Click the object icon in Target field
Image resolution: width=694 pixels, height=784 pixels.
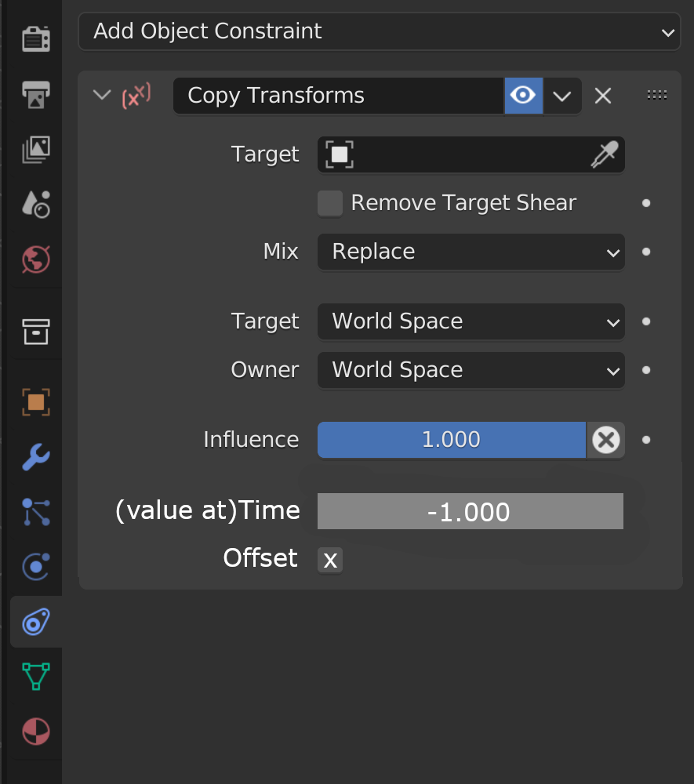(x=340, y=154)
